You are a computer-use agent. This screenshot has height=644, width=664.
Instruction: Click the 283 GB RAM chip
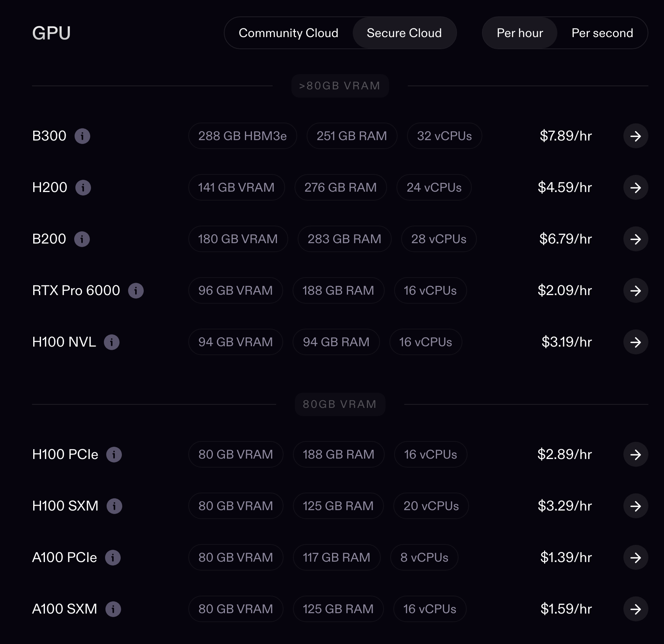[344, 239]
